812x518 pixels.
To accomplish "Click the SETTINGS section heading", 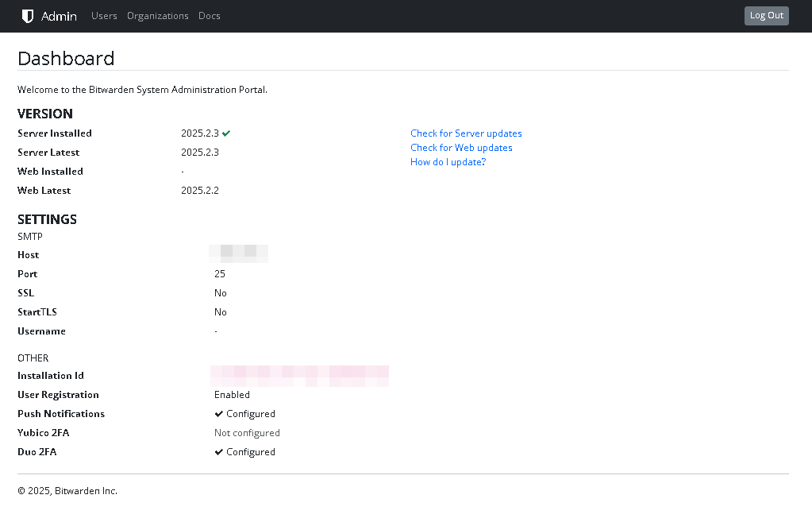I will [47, 219].
